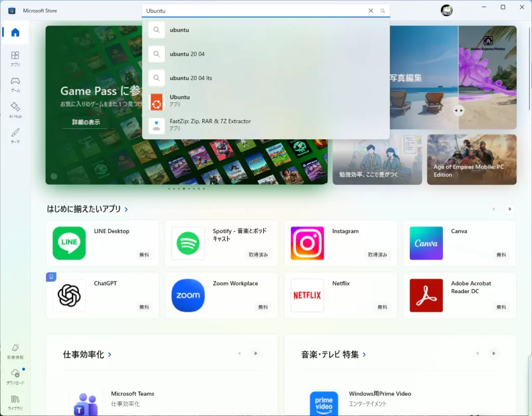This screenshot has width=532, height=416.
Task: Open the Ubuntu app suggestion
Action: pos(265,101)
